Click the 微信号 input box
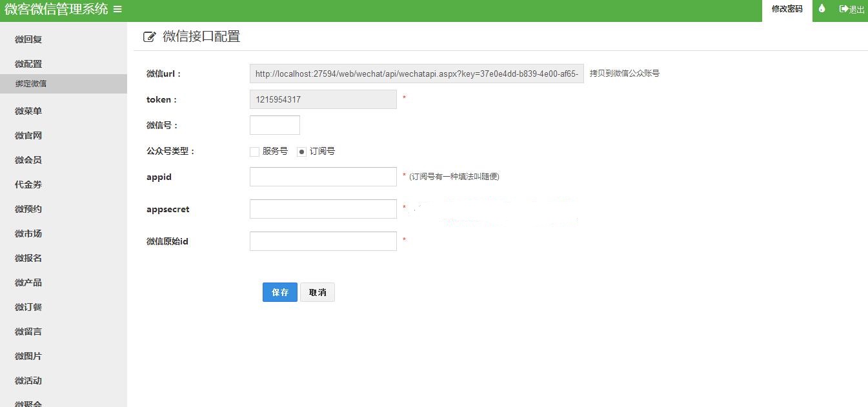868x407 pixels. point(274,124)
